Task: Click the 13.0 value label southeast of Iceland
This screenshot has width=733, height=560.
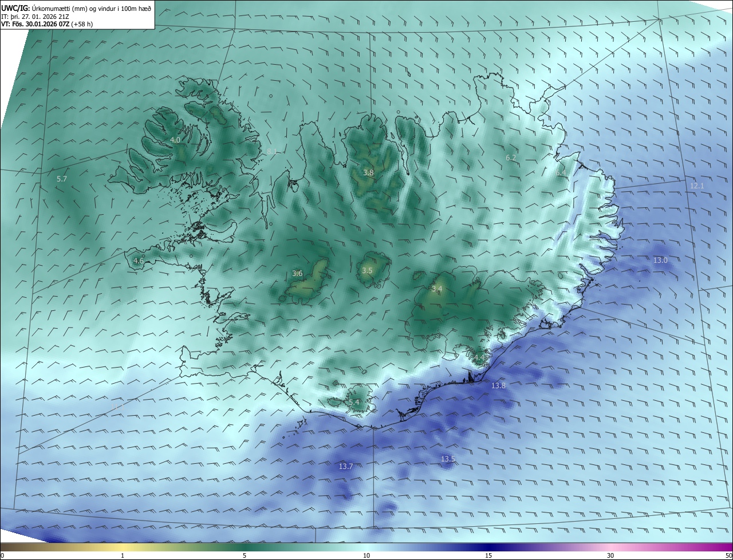Action: point(660,260)
